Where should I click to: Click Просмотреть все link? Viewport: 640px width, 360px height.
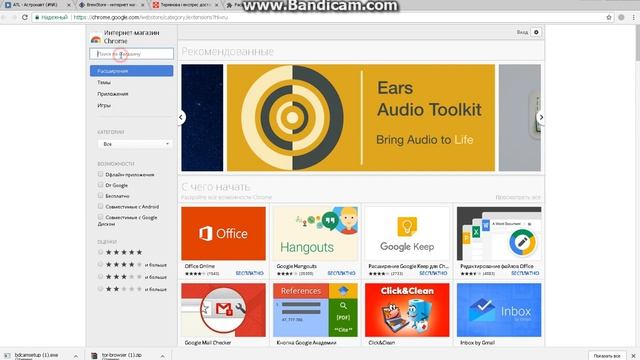coord(518,197)
